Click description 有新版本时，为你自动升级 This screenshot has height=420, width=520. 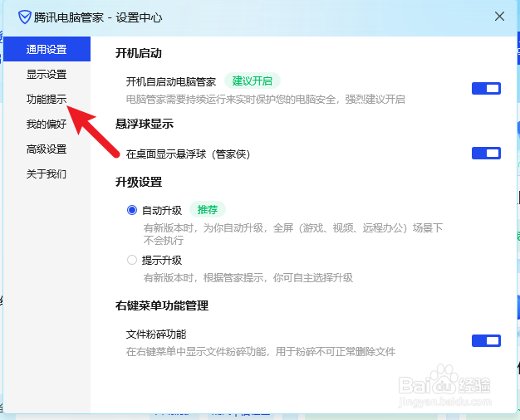coord(293,234)
